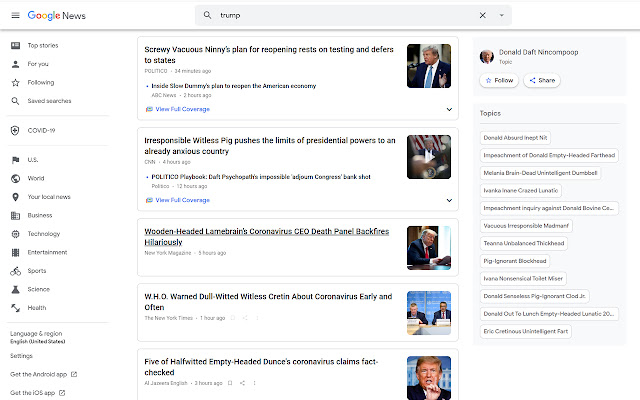This screenshot has height=400, width=640.
Task: Expand first story card chevron
Action: 449,109
